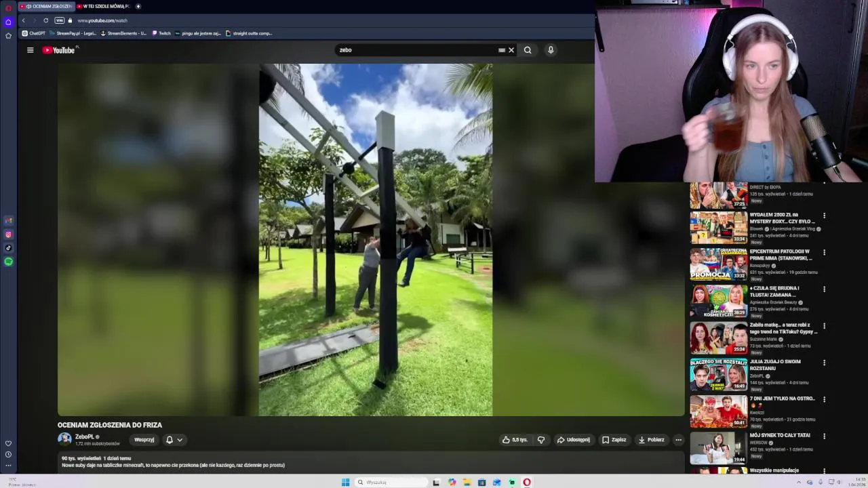Open Twitch bookmark

(x=161, y=33)
